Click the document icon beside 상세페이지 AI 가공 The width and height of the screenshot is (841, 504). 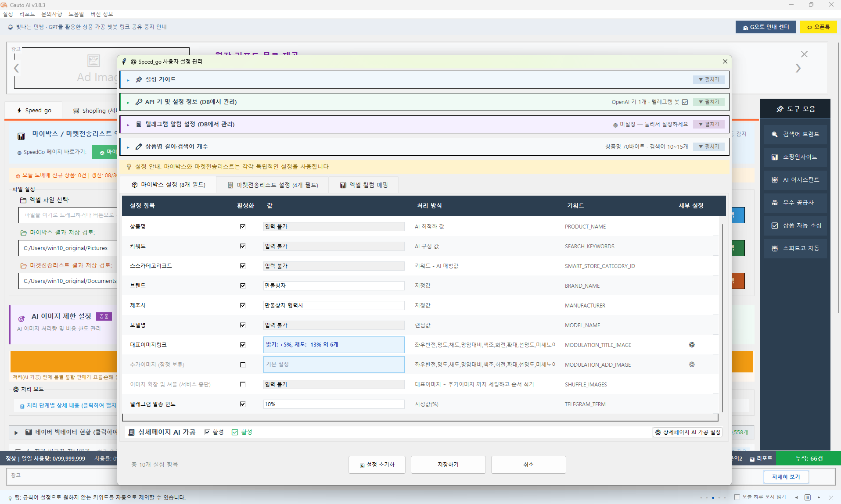pos(131,433)
